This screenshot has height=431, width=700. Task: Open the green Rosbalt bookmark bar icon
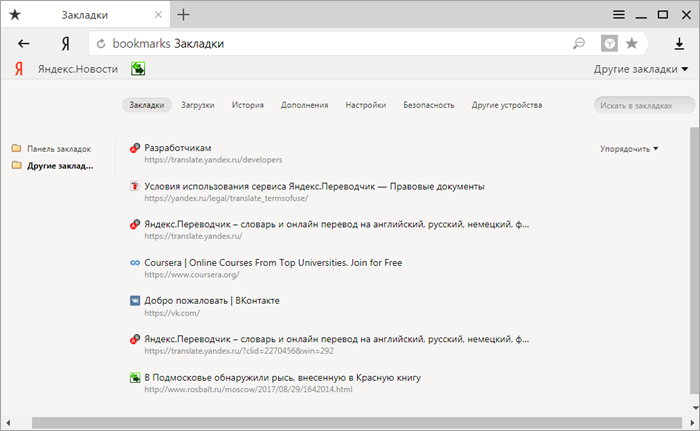[x=138, y=69]
